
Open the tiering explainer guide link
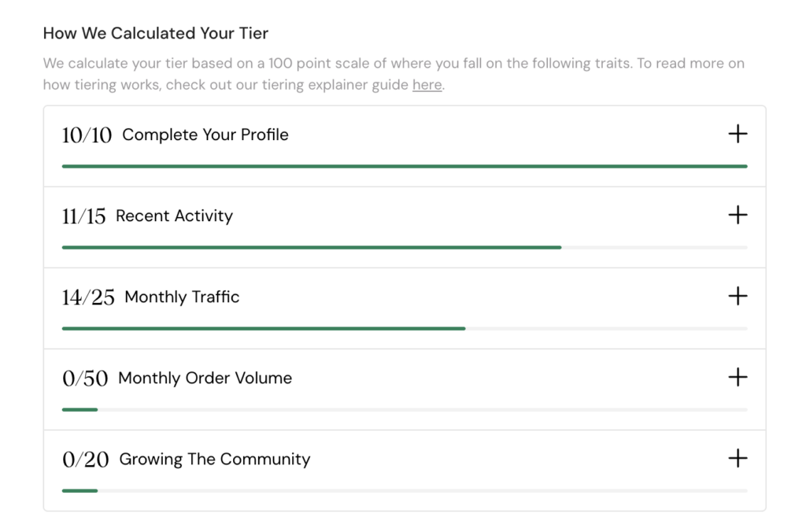point(427,84)
